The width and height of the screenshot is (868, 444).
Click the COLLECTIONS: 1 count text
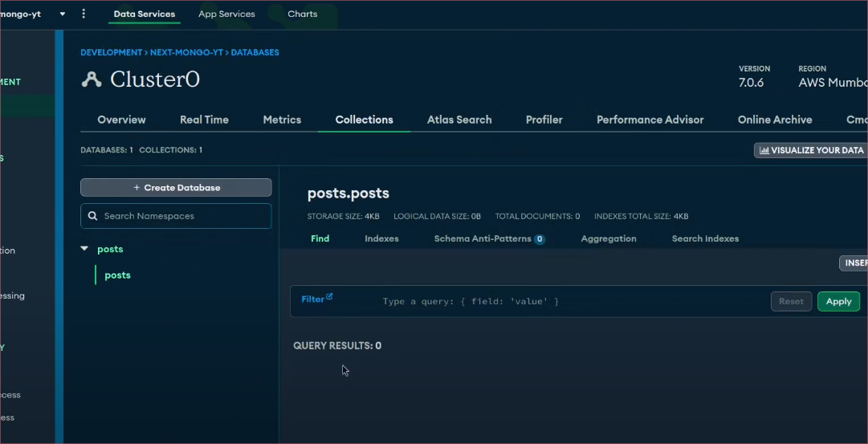click(170, 150)
